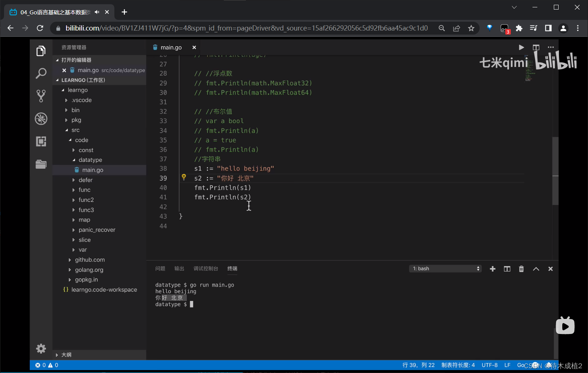Click the lightbulb on line 39
Viewport: 588px width, 373px height.
point(184,177)
